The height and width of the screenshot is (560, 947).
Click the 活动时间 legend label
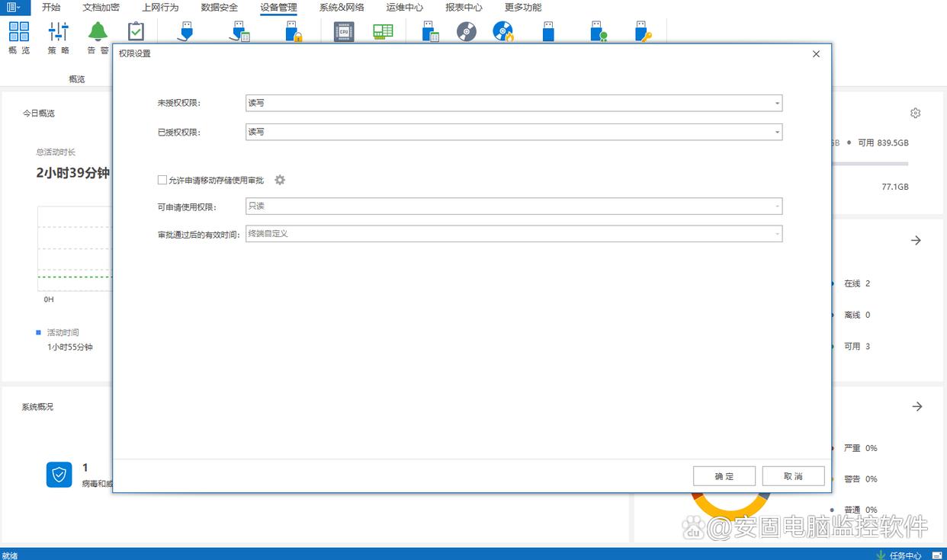(x=63, y=332)
